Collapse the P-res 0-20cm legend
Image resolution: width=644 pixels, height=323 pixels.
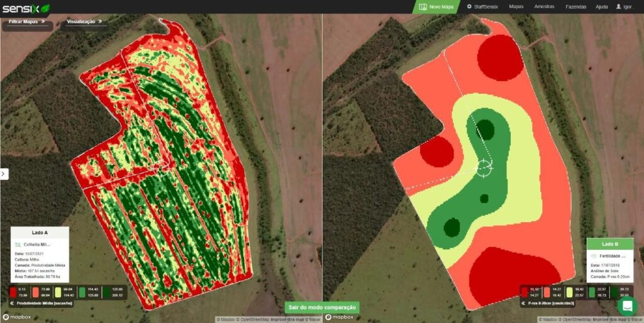point(523,303)
